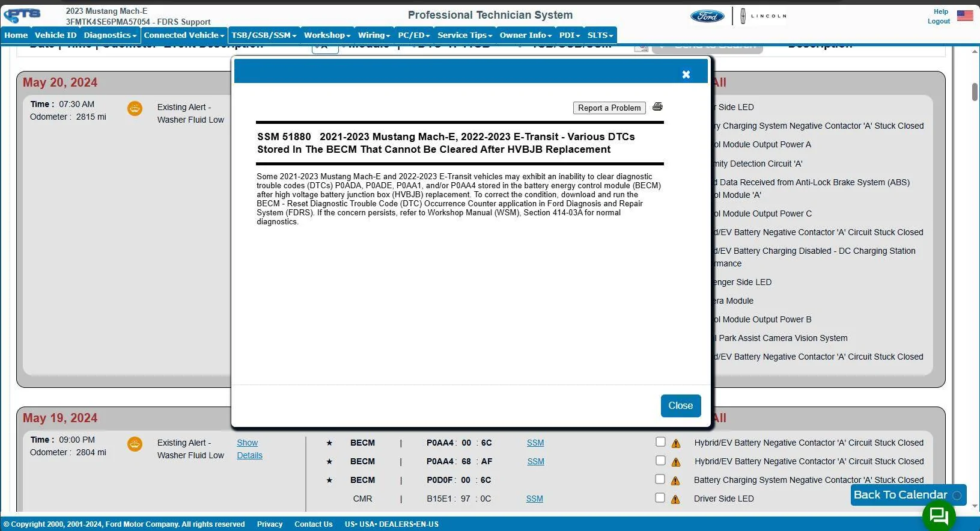Image resolution: width=980 pixels, height=531 pixels.
Task: Click scrollbar up arrow
Action: point(975,51)
